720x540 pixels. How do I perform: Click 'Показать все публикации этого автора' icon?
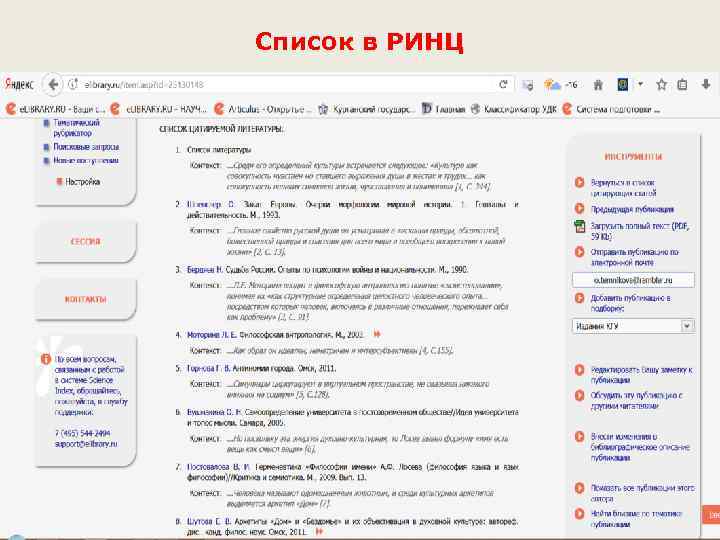click(x=579, y=488)
